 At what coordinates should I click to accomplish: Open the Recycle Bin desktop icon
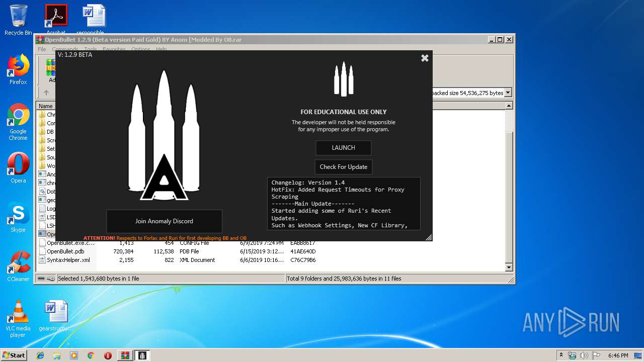(18, 20)
